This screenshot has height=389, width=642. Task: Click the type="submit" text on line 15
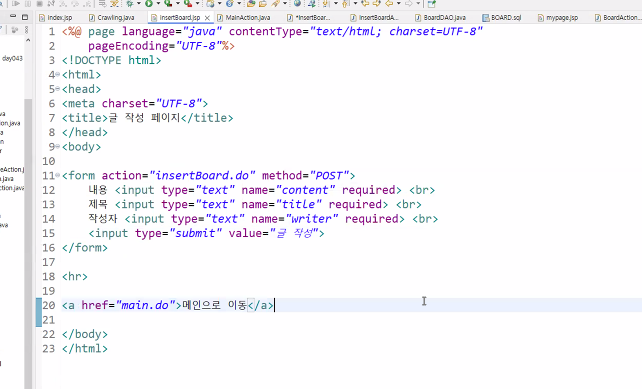tap(179, 233)
